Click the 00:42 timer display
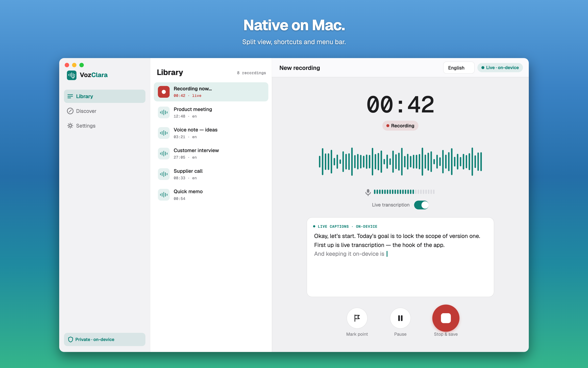The height and width of the screenshot is (368, 588). click(x=400, y=105)
